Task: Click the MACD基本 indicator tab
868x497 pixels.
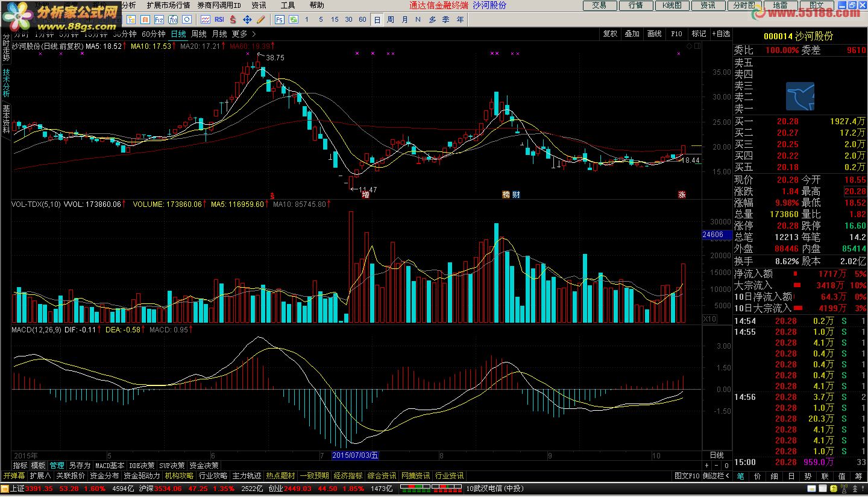Action: (110, 466)
